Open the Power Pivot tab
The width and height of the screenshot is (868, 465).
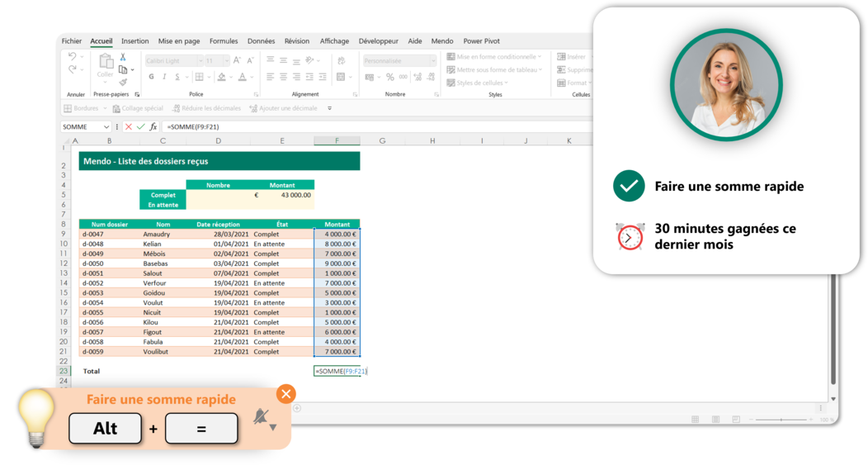[x=482, y=41]
